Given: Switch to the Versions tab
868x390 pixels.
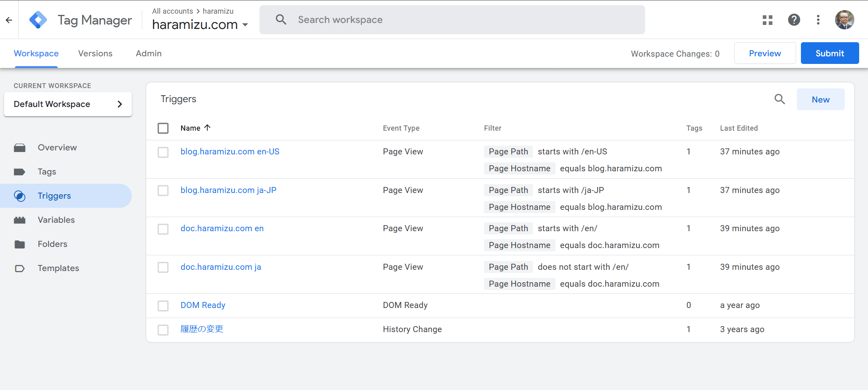Looking at the screenshot, I should (x=95, y=53).
